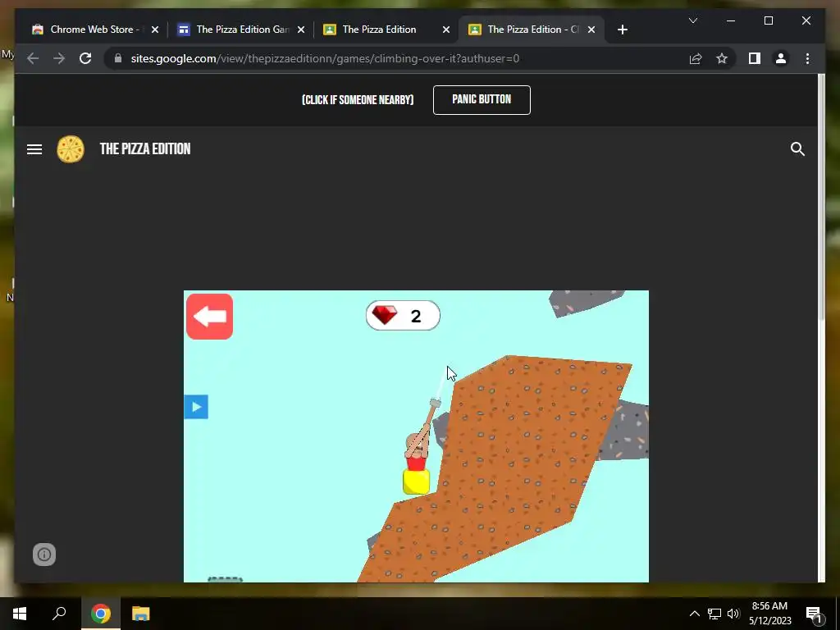Screen dimensions: 840x630
Task: Open network status tray icon
Action: point(714,614)
